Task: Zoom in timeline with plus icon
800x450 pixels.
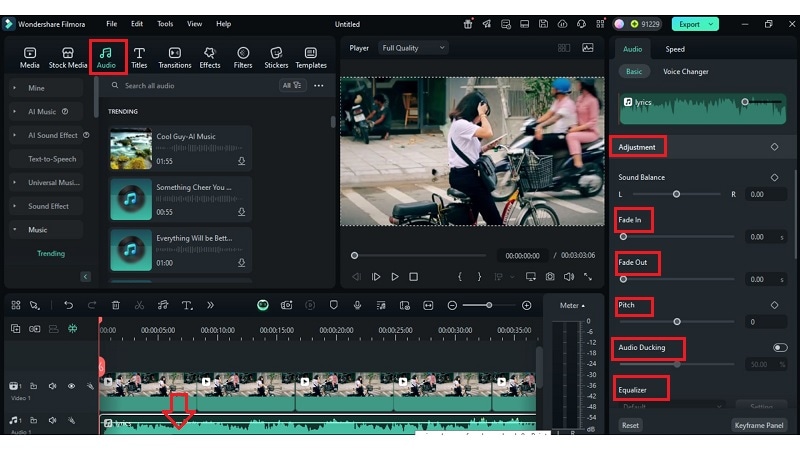Action: (527, 305)
